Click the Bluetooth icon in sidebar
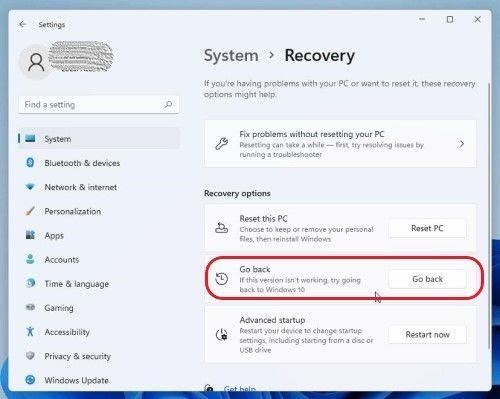The width and height of the screenshot is (500, 399). (x=30, y=163)
